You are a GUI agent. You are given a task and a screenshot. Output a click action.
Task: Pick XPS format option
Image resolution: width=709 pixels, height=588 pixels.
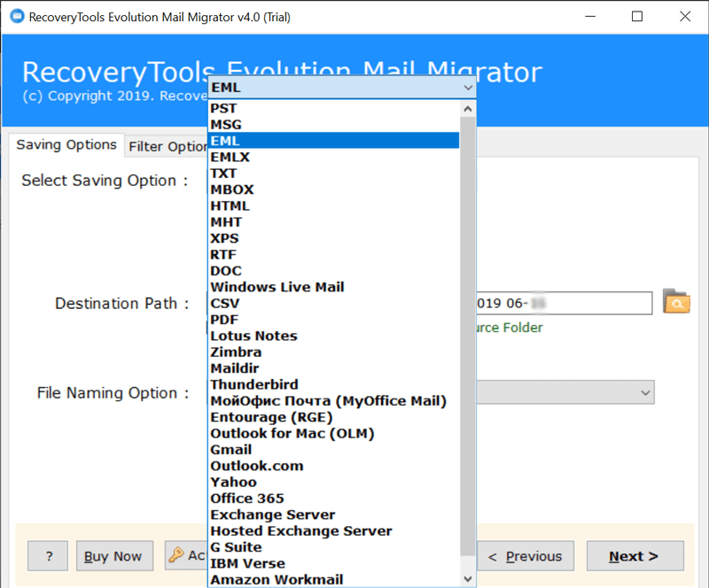pos(334,238)
